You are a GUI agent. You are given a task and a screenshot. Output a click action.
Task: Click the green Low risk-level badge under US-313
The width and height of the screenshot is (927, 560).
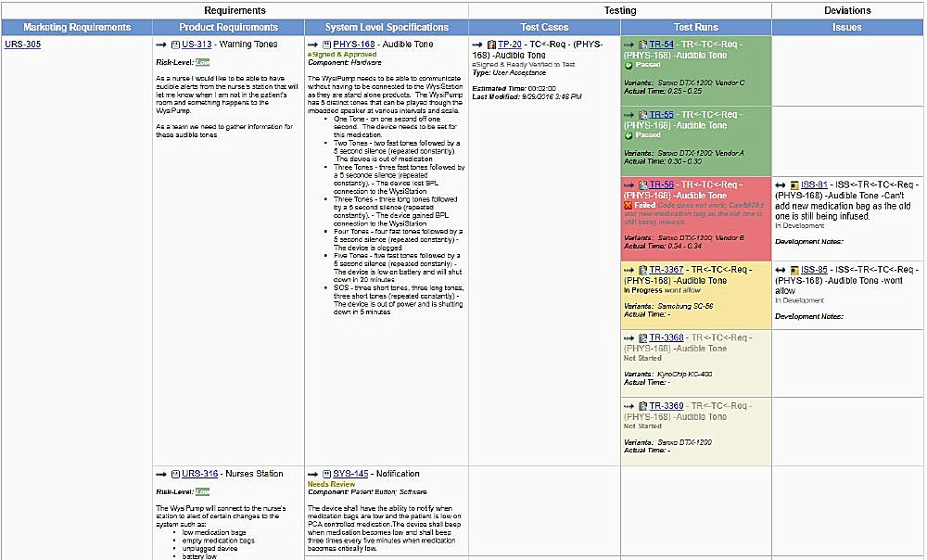(202, 62)
